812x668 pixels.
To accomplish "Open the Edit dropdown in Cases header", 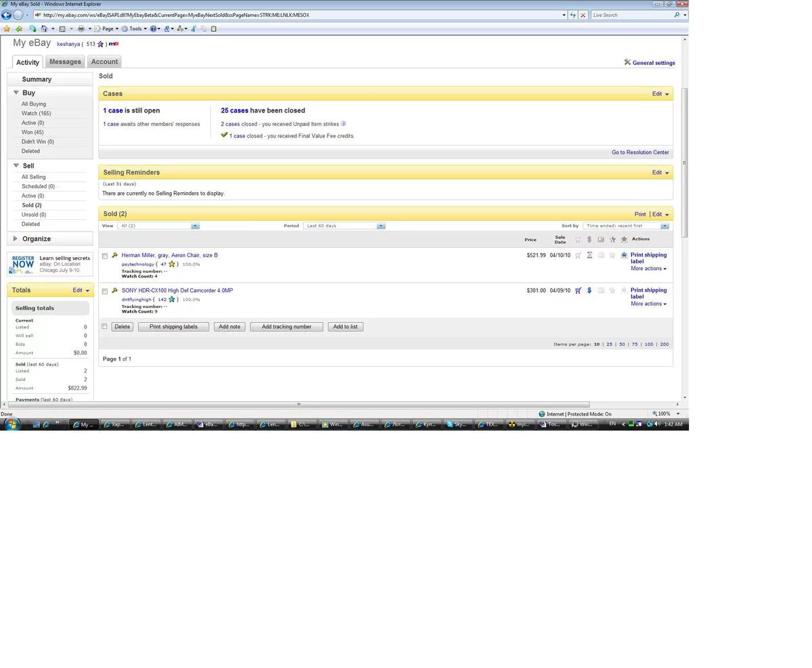I will 660,94.
